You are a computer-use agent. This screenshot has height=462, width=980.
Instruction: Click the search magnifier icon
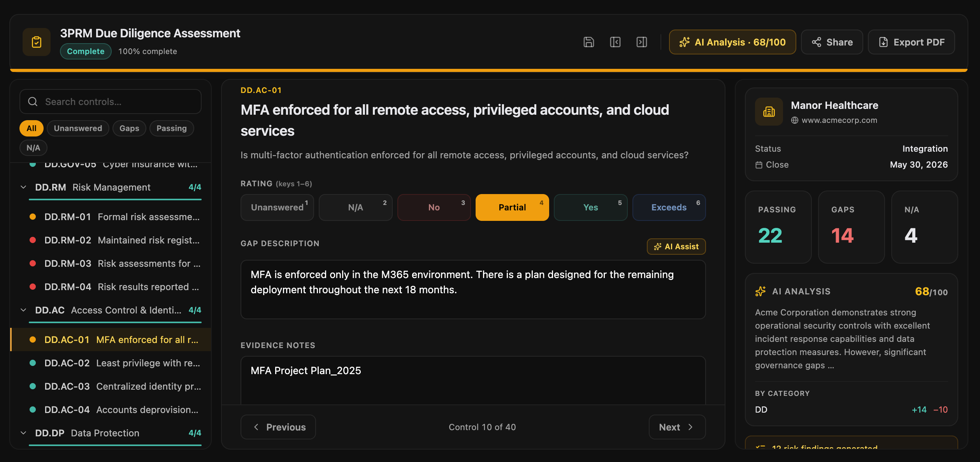[x=33, y=101]
